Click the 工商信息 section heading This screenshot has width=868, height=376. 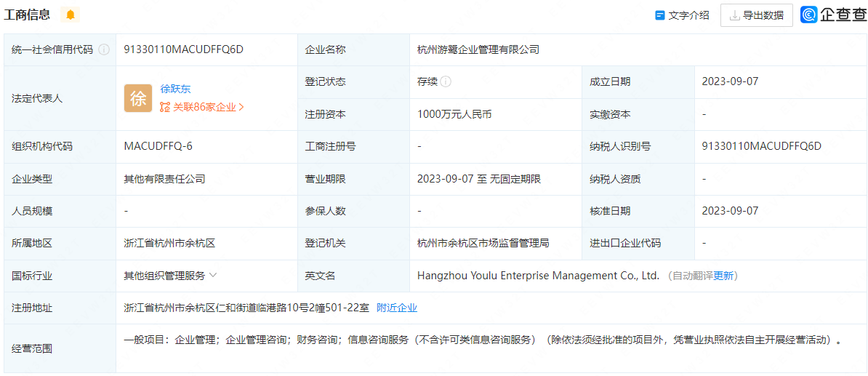pyautogui.click(x=27, y=15)
